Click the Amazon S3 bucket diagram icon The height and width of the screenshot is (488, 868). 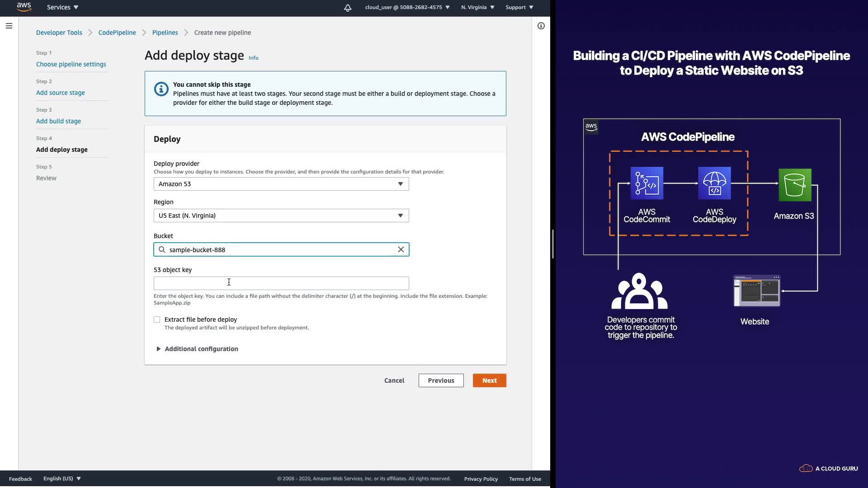[x=795, y=185]
